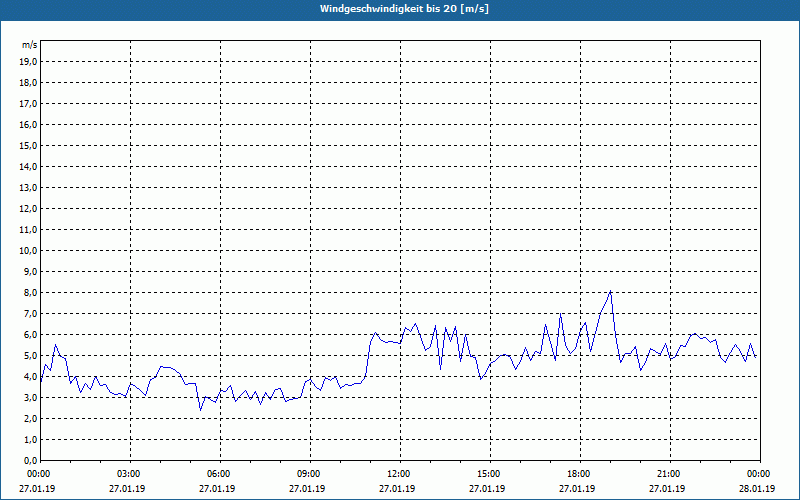800x500 pixels.
Task: Click the '21:00' time label
Action: coord(669,474)
